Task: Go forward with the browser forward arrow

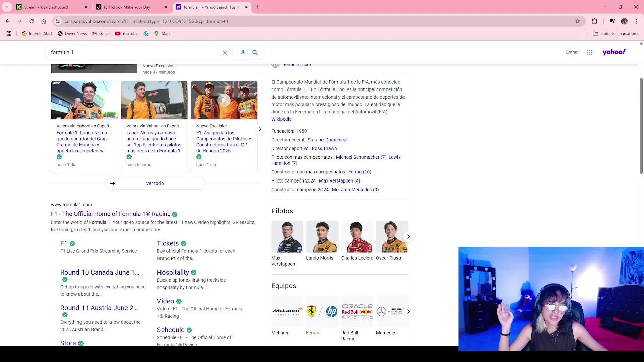Action: click(19, 21)
